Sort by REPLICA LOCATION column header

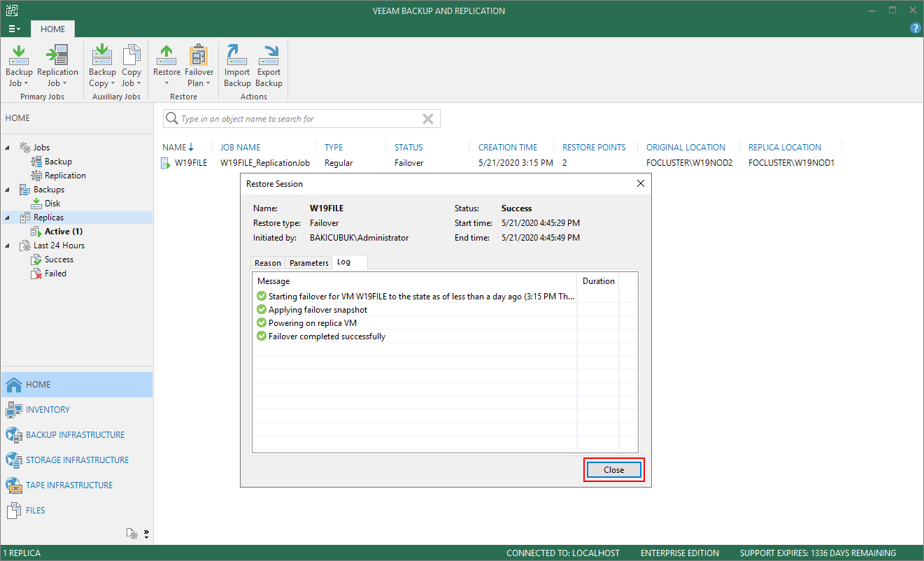click(785, 148)
